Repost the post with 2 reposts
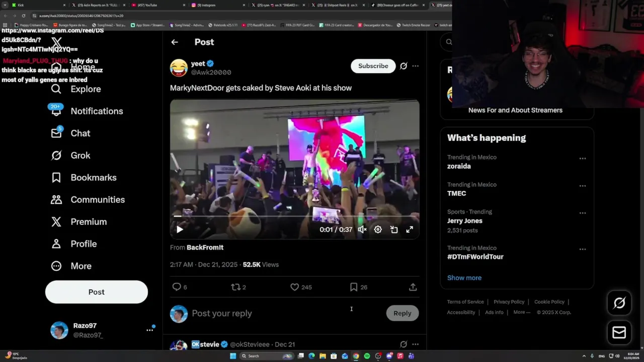644x362 pixels. point(238,287)
